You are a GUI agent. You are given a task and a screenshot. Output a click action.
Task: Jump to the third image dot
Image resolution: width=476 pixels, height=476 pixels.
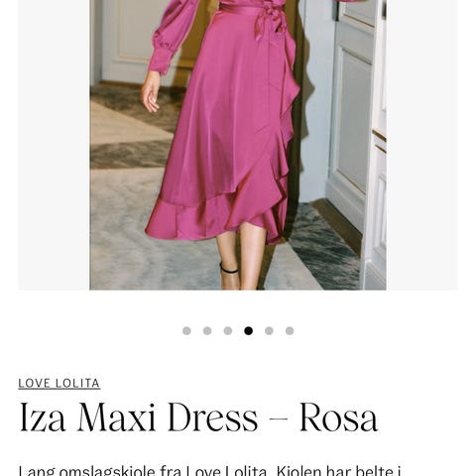pyautogui.click(x=228, y=331)
